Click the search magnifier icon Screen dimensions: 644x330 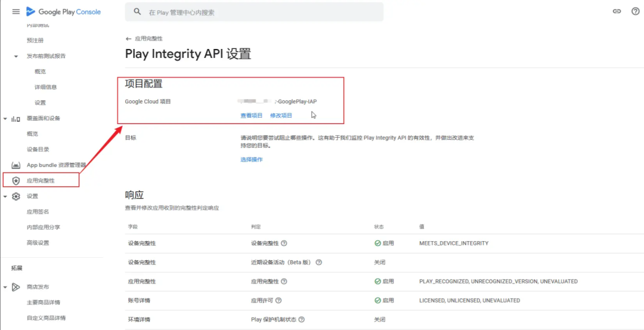tap(138, 12)
